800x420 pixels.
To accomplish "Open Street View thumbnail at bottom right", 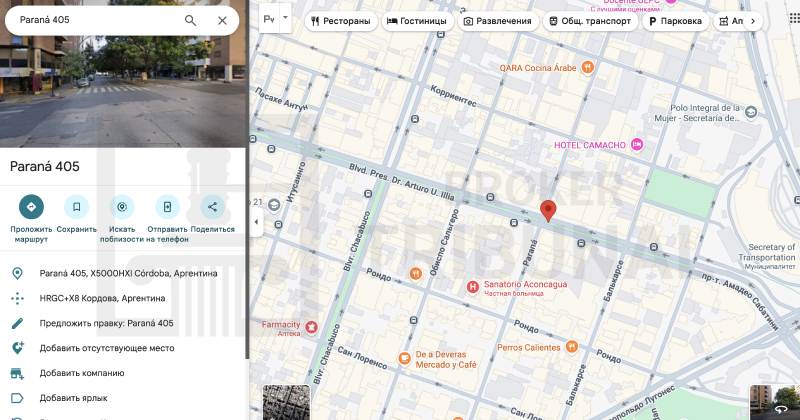I will (774, 403).
